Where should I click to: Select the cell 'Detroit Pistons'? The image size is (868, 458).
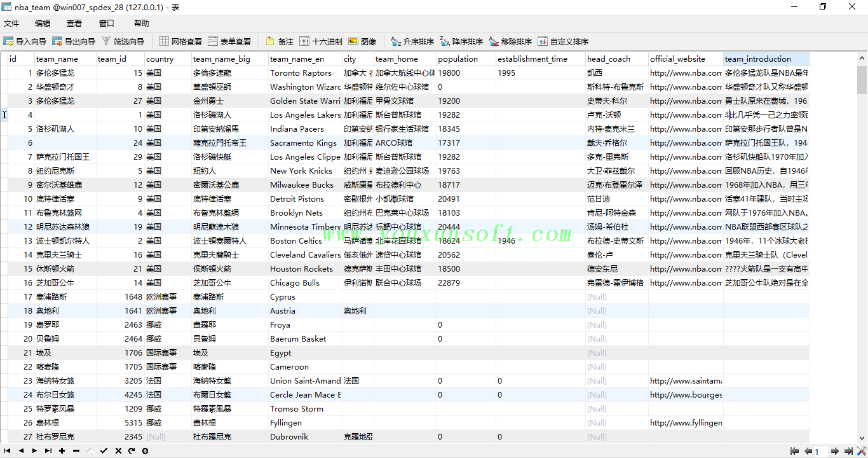(305, 199)
